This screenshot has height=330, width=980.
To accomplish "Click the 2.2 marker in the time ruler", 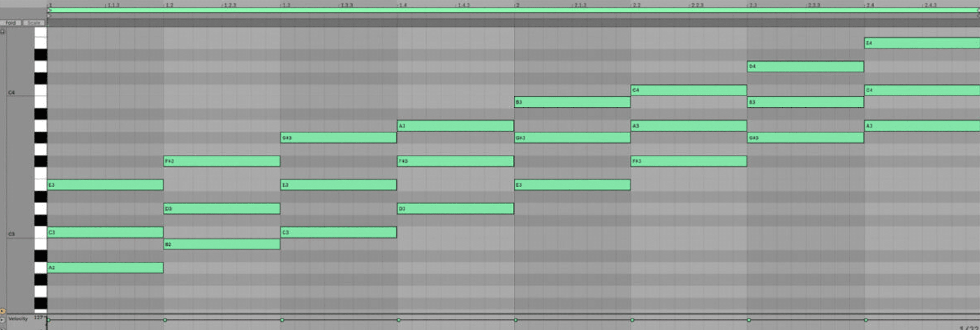I will pos(636,5).
